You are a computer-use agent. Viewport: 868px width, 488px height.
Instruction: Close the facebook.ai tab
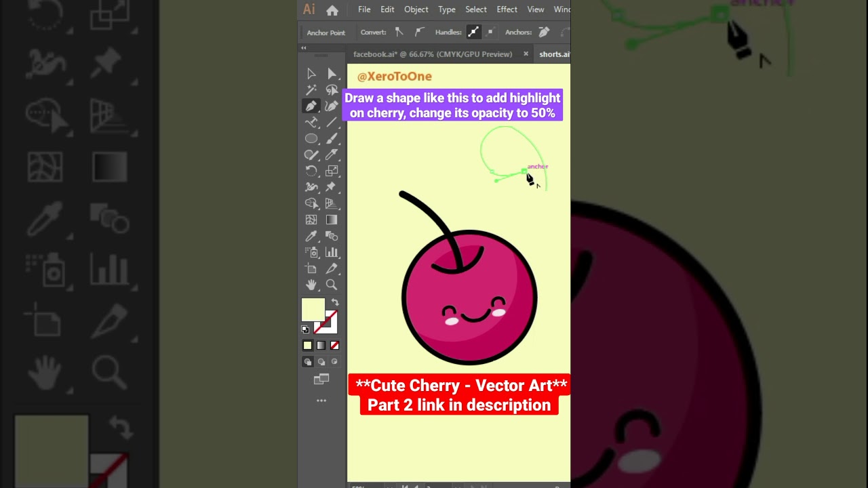526,54
